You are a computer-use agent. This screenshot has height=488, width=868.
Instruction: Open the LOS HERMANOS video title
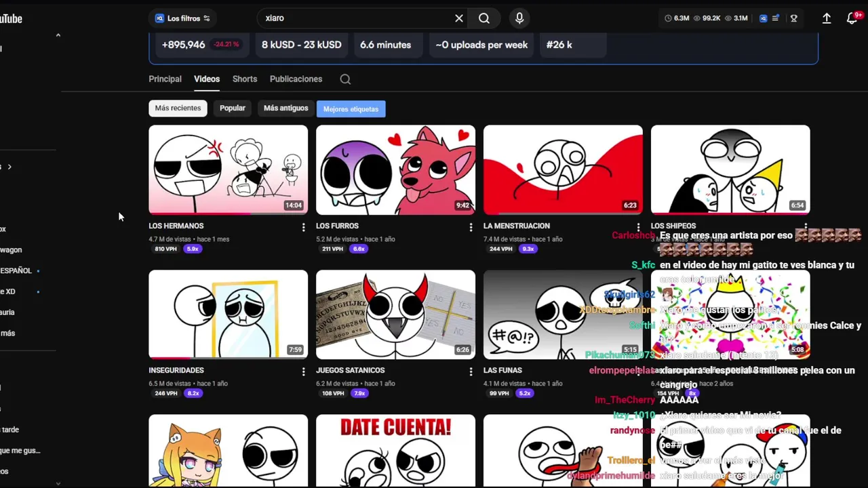click(176, 226)
